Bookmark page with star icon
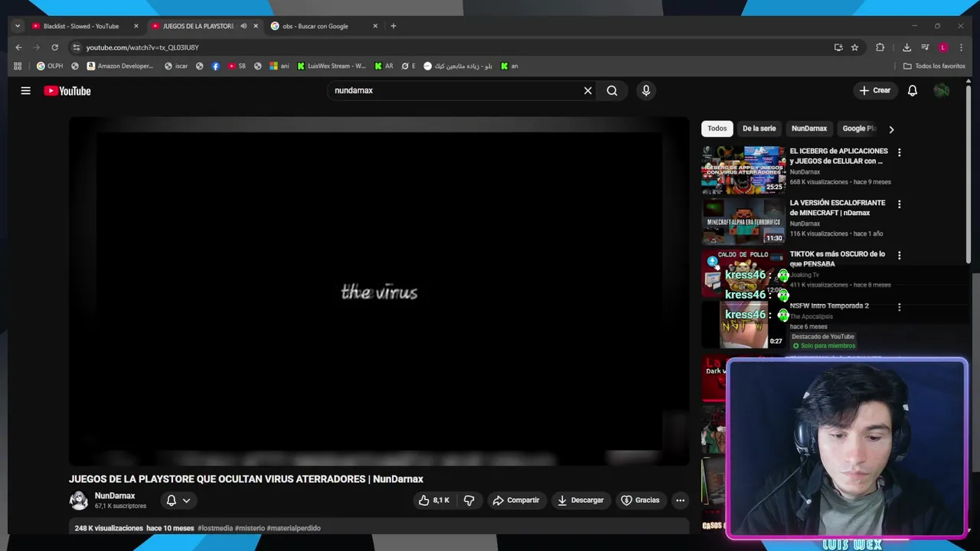This screenshot has height=551, width=980. [854, 47]
